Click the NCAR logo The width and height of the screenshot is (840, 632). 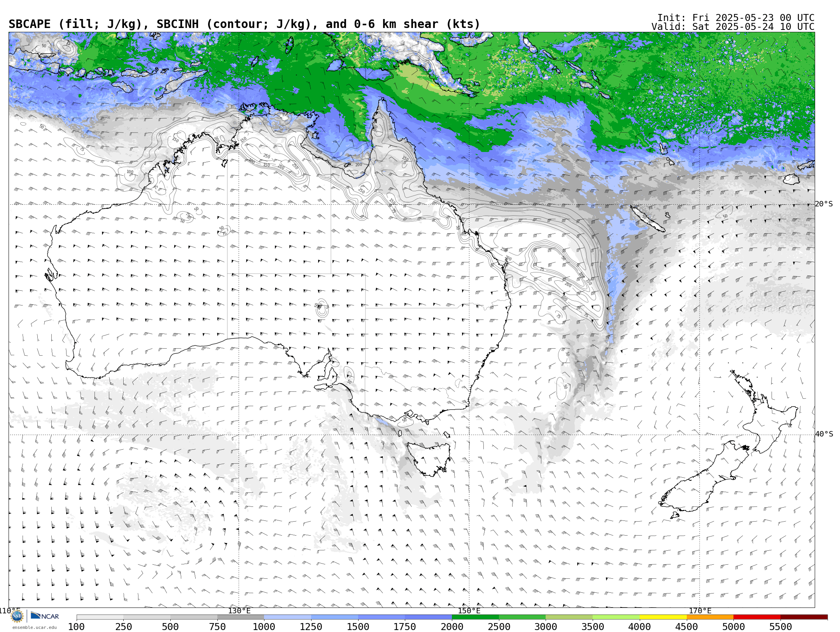click(45, 616)
